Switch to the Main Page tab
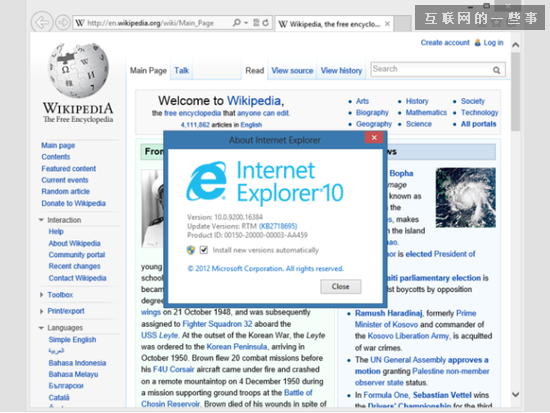 148,71
